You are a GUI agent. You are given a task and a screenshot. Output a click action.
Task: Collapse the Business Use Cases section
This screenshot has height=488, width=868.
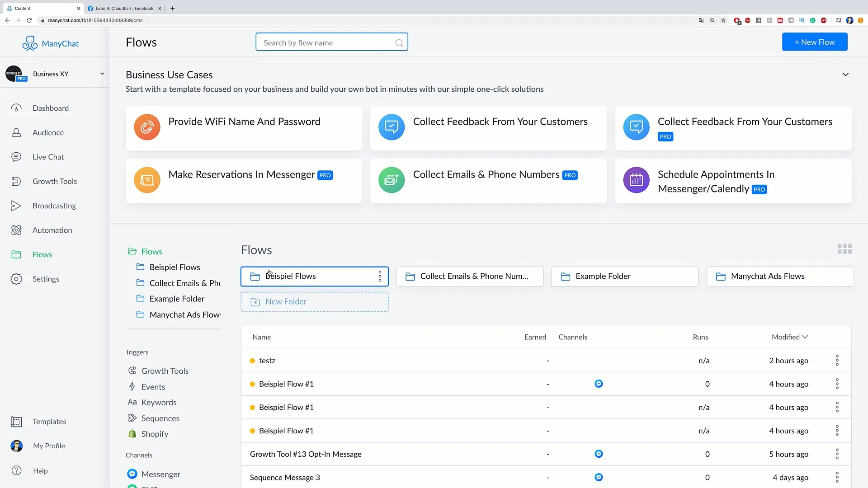[x=845, y=75]
